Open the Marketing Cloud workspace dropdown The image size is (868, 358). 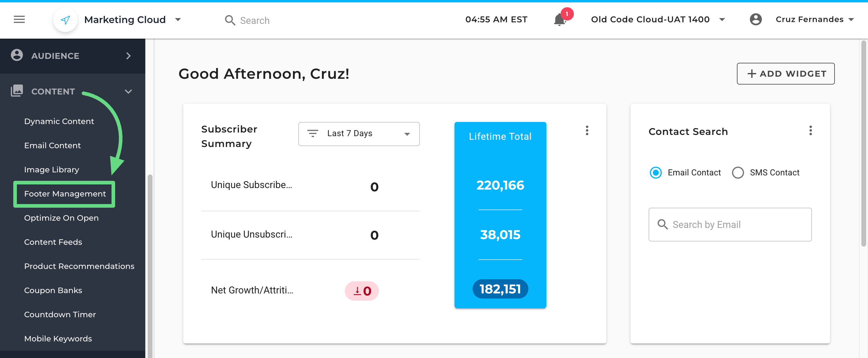pyautogui.click(x=178, y=20)
